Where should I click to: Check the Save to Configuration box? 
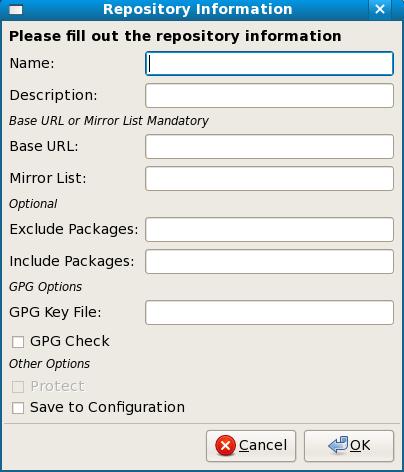18,408
